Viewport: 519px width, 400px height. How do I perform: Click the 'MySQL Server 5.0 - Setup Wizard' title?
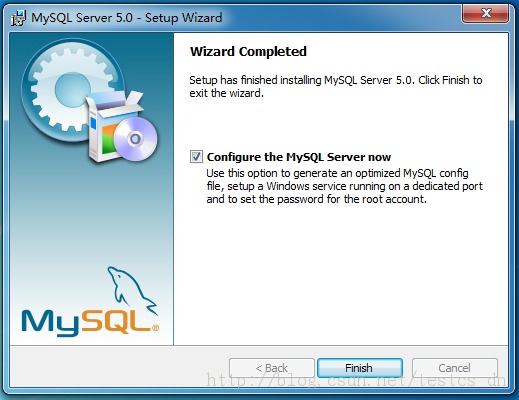click(x=127, y=18)
